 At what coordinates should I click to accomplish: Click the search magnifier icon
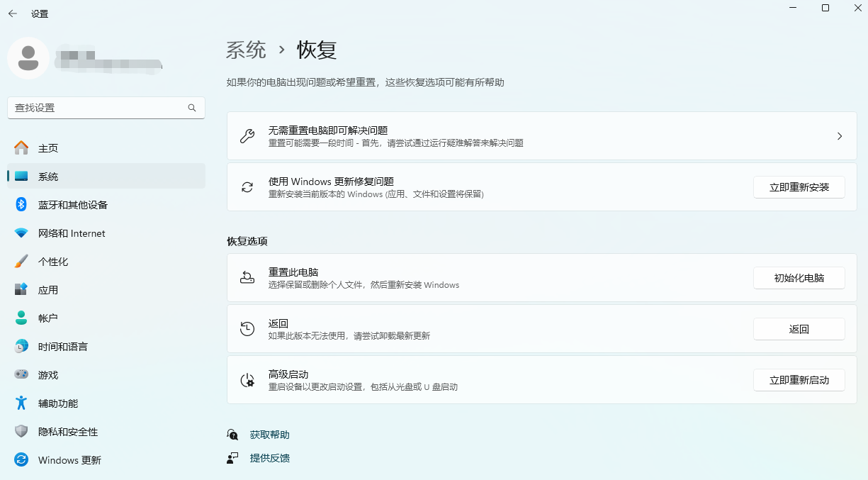tap(192, 108)
